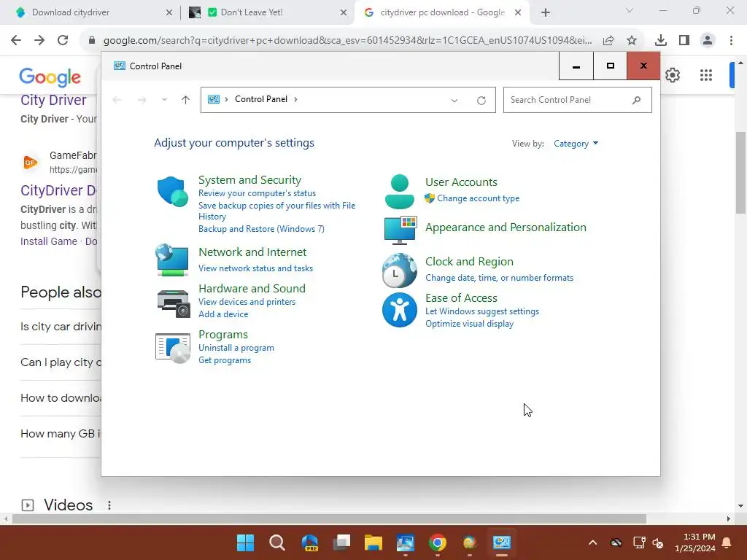The width and height of the screenshot is (747, 560).
Task: Click the Search Control Panel field
Action: click(578, 100)
